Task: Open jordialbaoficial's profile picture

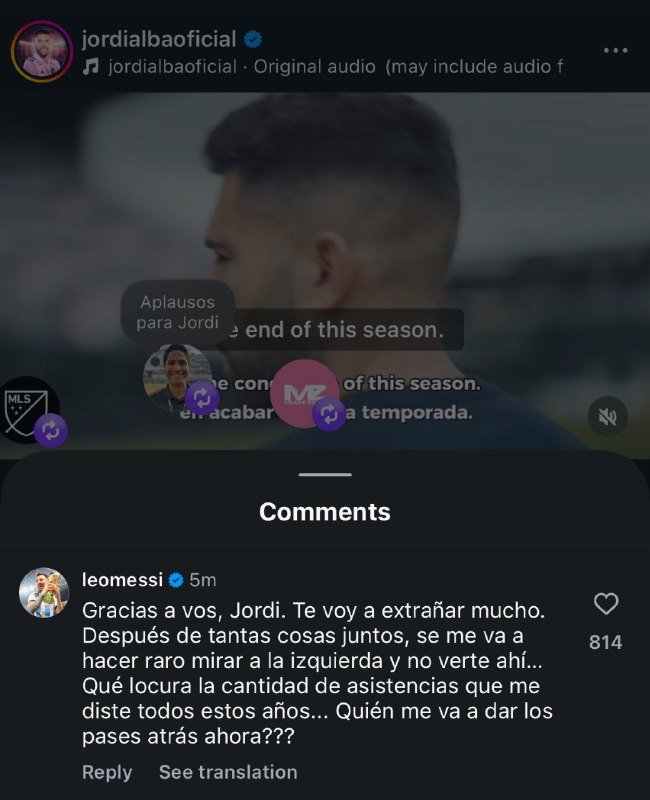Action: pos(42,51)
